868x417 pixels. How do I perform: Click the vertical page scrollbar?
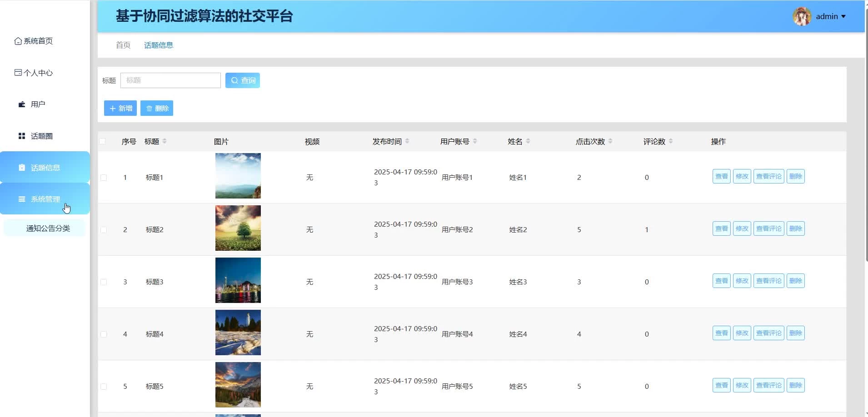(866, 136)
